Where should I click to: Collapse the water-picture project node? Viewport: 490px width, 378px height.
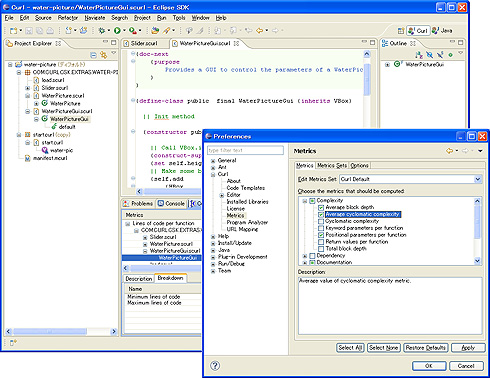(10, 65)
